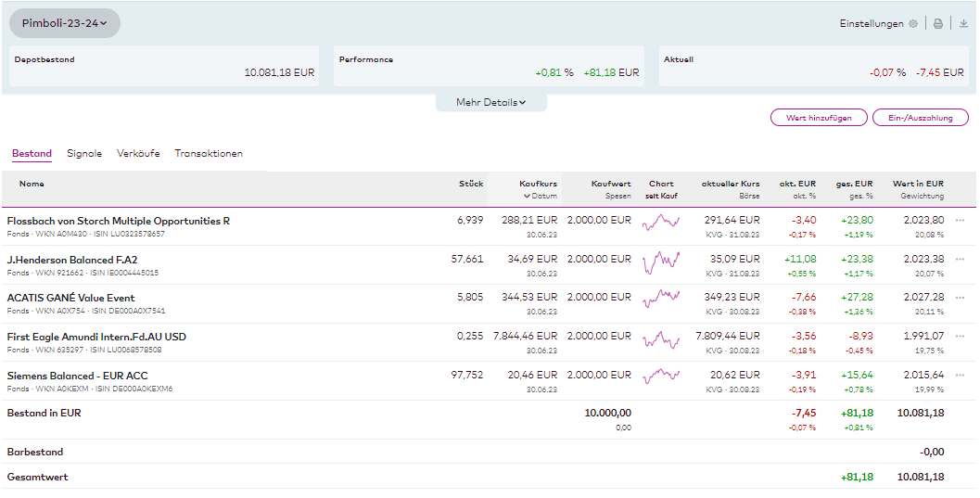Expand the Mehr Details section
This screenshot has height=498, width=980.
490,103
